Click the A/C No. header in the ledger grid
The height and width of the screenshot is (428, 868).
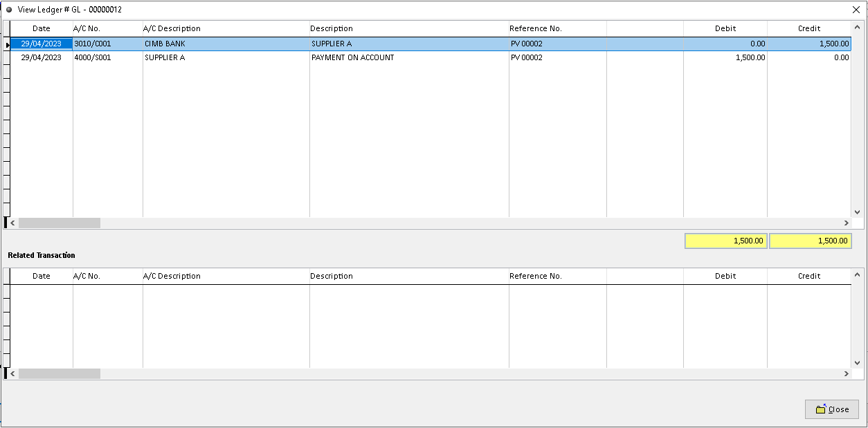[x=108, y=28]
